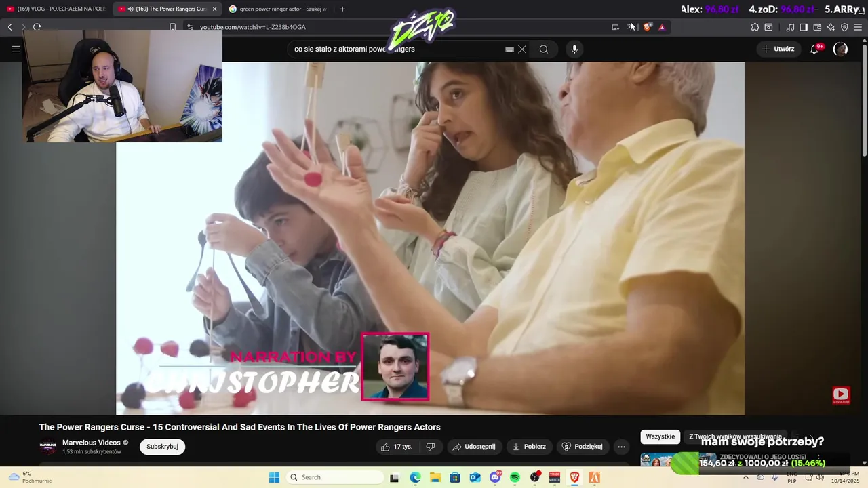This screenshot has height=488, width=868.
Task: Click the Windows taskbar Search box
Action: click(x=334, y=477)
